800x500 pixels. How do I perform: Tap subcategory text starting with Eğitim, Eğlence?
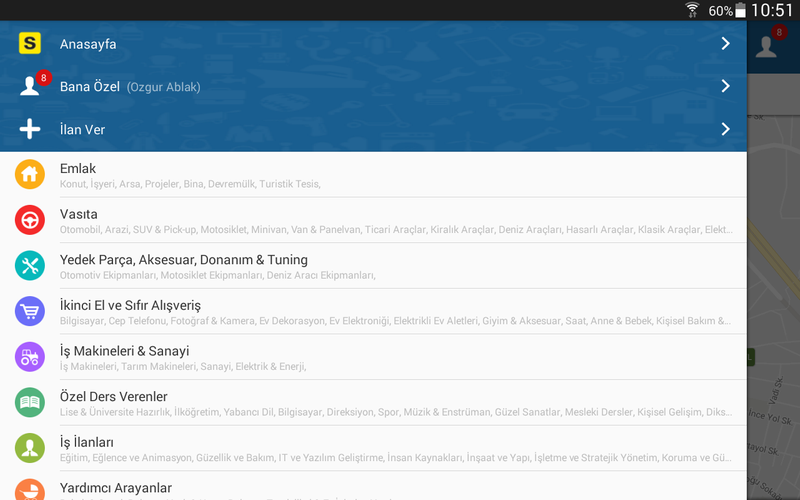[395, 458]
